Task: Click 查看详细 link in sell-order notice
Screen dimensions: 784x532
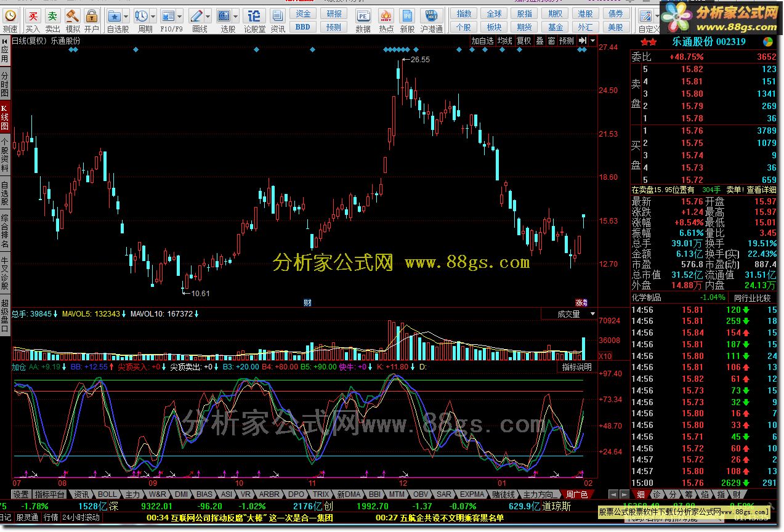Action: pos(761,190)
